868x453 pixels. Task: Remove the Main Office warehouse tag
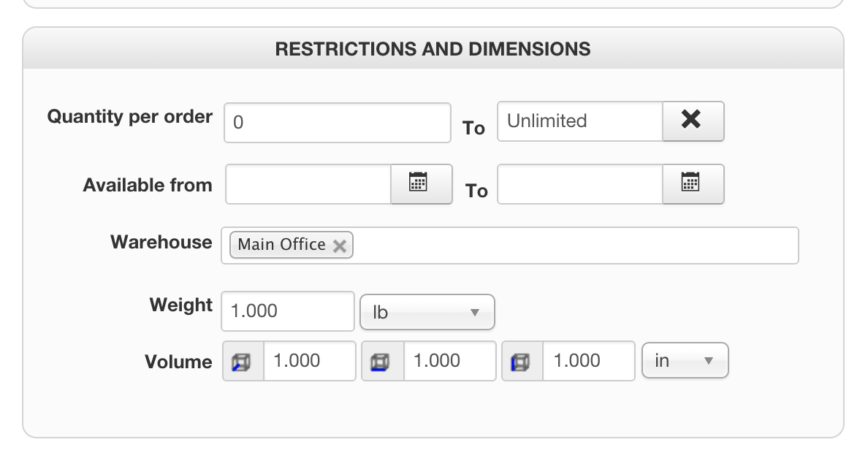tap(339, 246)
